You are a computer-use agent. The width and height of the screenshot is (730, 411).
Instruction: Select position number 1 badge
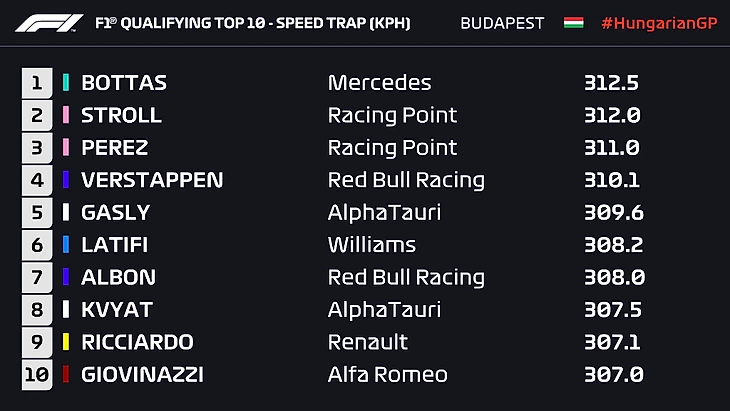click(36, 83)
